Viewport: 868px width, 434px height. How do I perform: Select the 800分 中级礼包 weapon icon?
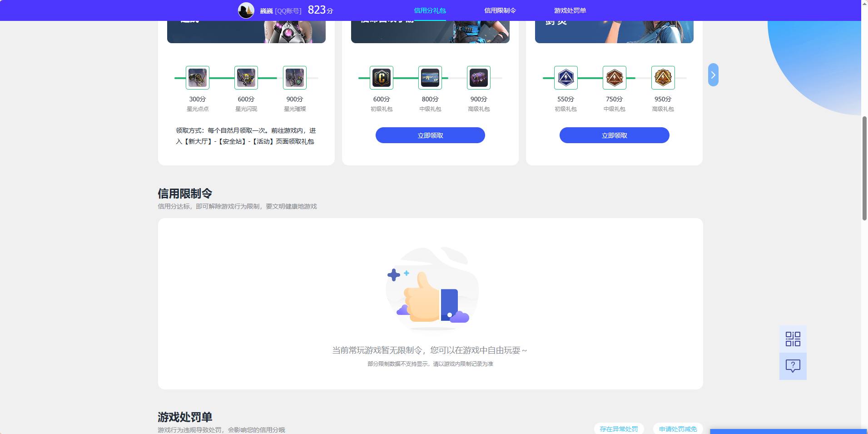pos(430,78)
